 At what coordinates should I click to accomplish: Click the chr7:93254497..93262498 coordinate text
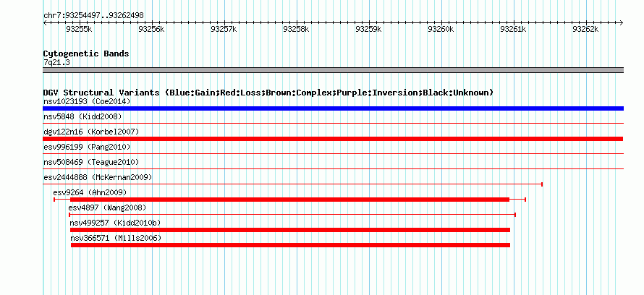[93, 16]
